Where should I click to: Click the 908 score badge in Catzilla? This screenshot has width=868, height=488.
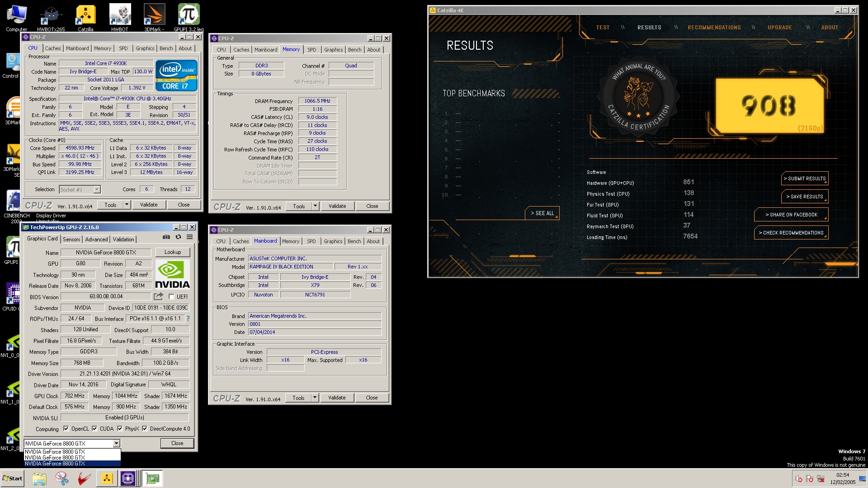coord(769,106)
